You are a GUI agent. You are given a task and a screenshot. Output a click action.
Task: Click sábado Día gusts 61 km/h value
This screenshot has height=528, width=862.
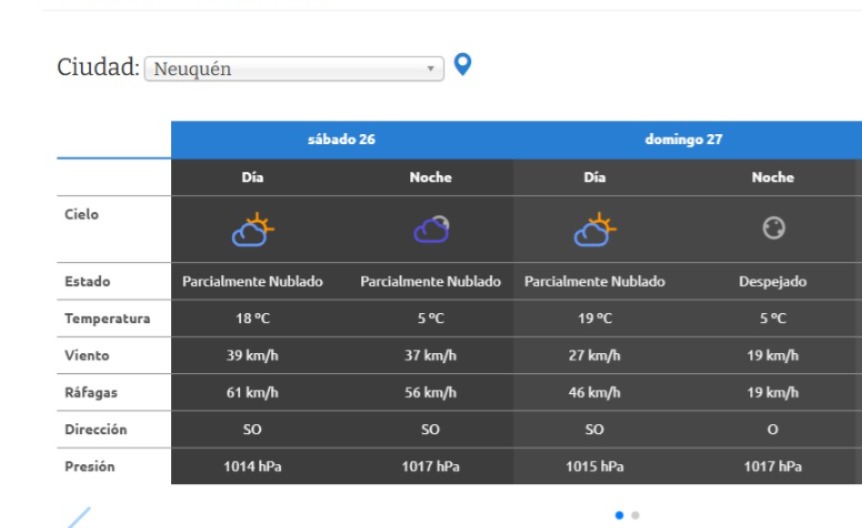point(253,393)
